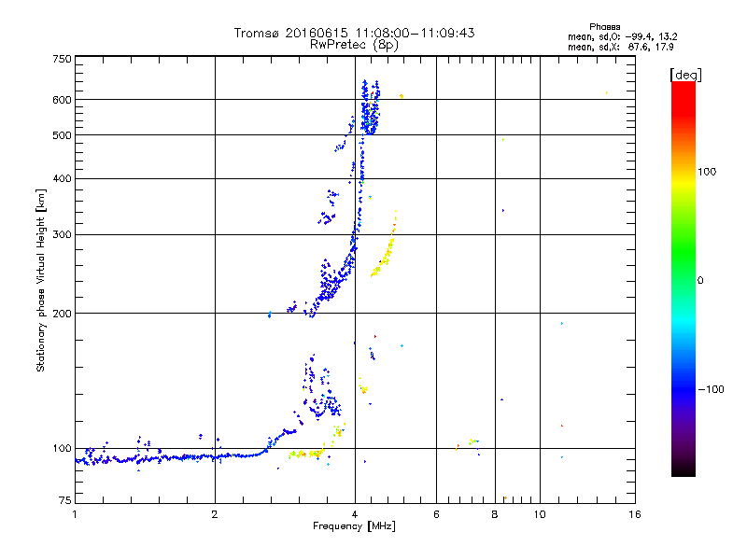
Task: Click the 'RwPretec (8p)' subtitle
Action: (354, 45)
